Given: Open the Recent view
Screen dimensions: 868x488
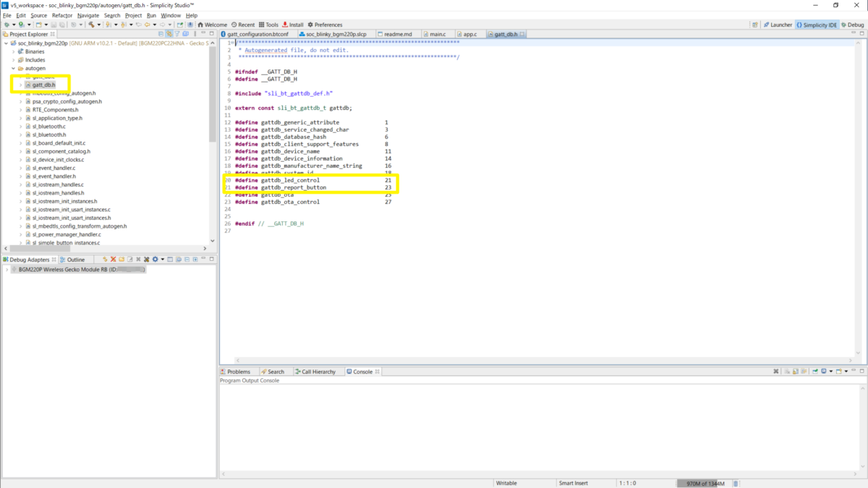Looking at the screenshot, I should pos(242,25).
